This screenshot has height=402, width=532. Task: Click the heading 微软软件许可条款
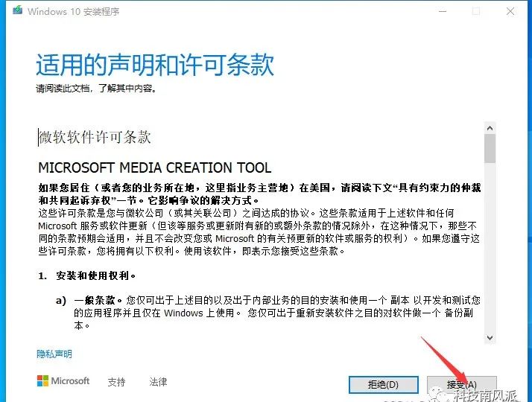[x=95, y=137]
